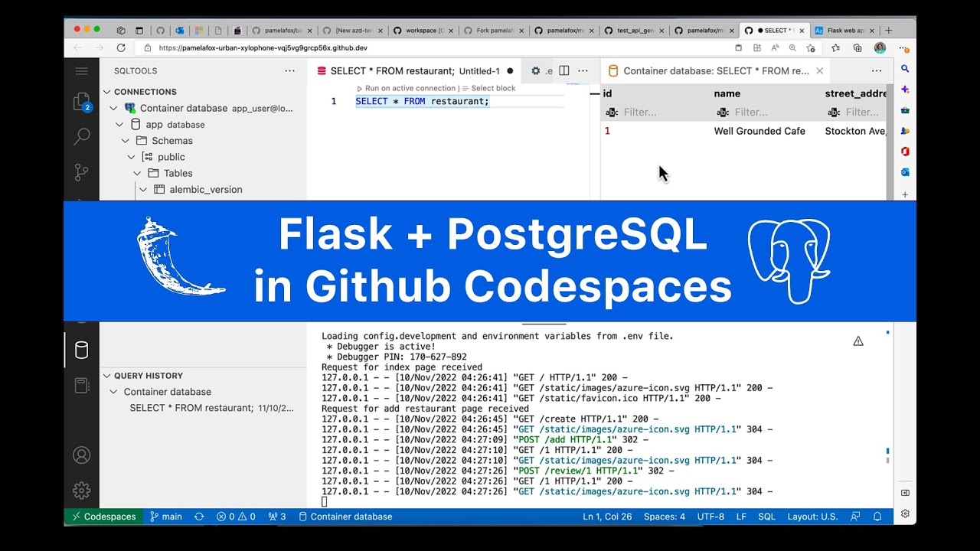
Task: Open the Manage gear in activity bar
Action: 81,491
